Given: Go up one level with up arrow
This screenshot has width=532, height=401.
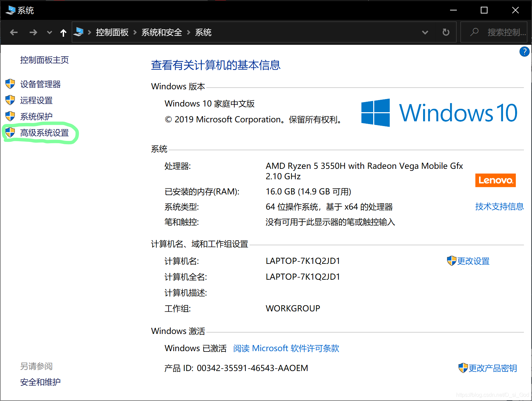Looking at the screenshot, I should (x=63, y=32).
